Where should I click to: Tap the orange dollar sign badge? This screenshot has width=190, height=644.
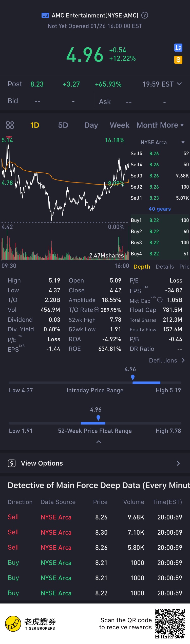(178, 60)
